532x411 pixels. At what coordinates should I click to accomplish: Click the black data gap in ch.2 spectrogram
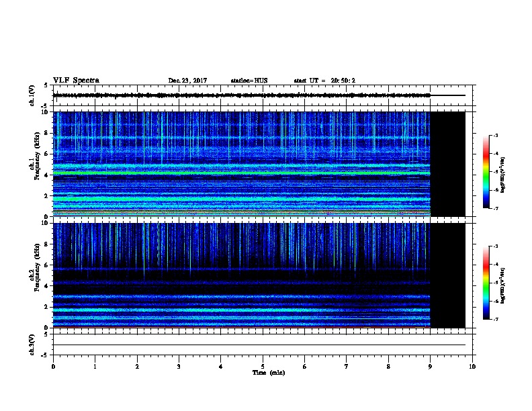coord(447,275)
